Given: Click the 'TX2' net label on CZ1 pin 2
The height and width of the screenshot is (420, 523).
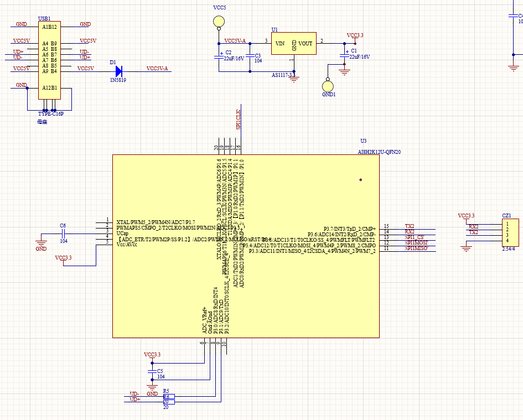Looking at the screenshot, I should pos(474,232).
